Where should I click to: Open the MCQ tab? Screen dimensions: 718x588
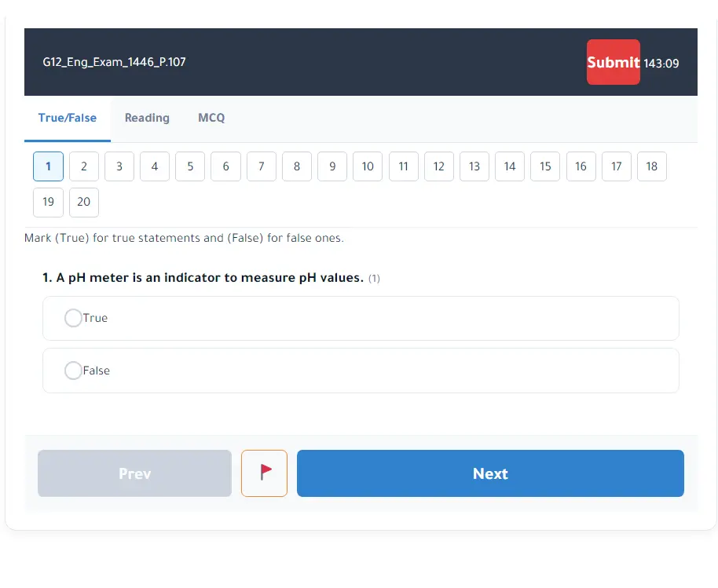click(x=211, y=118)
